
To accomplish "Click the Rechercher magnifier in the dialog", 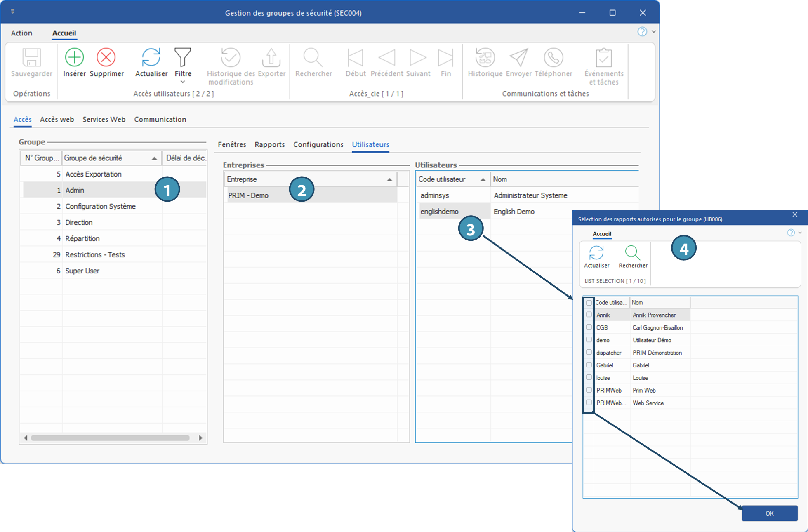I will click(x=632, y=252).
